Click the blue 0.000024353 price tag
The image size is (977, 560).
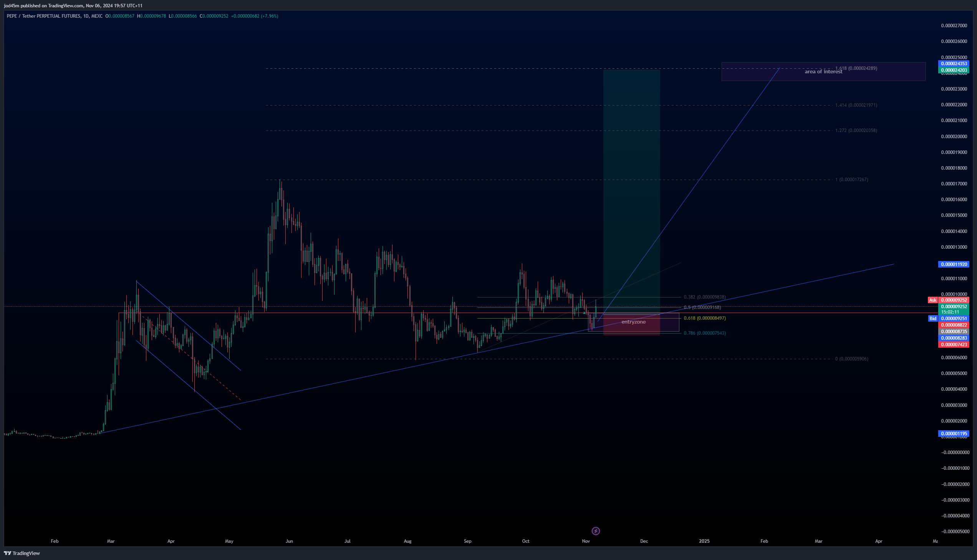click(x=954, y=63)
